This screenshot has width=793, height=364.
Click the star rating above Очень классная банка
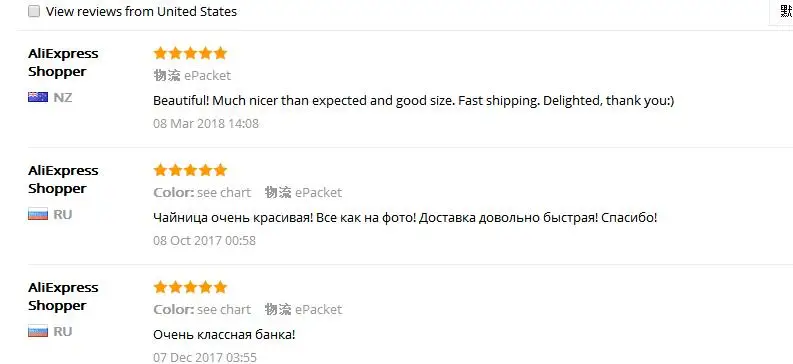point(190,287)
